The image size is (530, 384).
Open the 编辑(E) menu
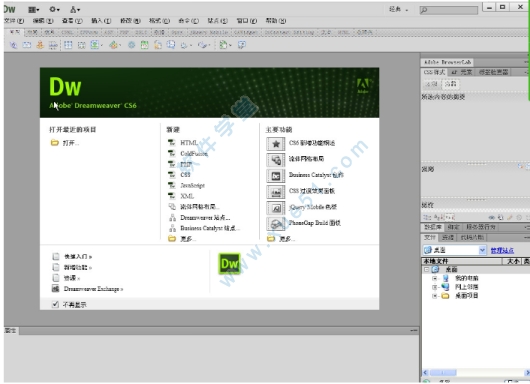43,21
